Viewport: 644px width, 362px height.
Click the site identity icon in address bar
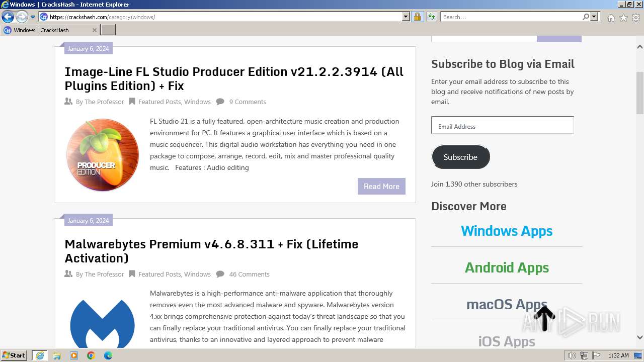pos(44,17)
